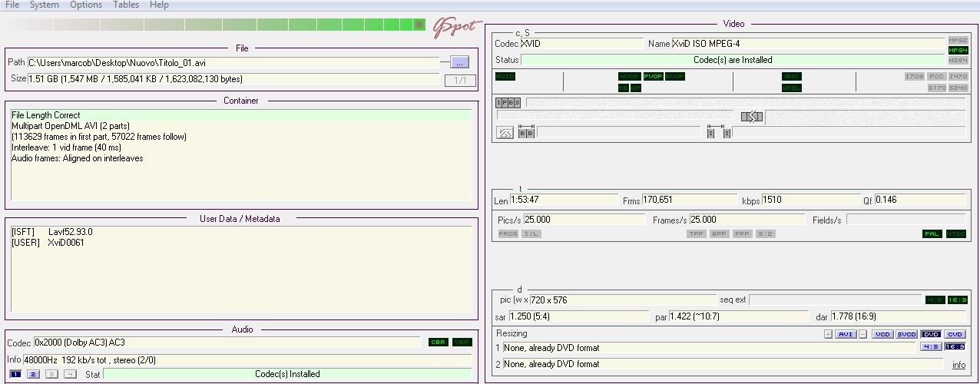Toggle the MPG4 indicator
The height and width of the screenshot is (384, 980).
tap(958, 50)
